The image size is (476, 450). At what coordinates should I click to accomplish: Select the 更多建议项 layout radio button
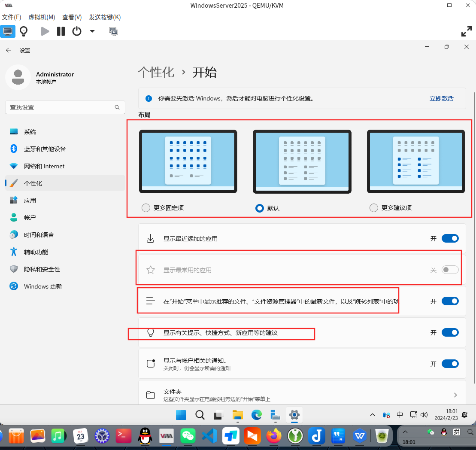click(374, 208)
